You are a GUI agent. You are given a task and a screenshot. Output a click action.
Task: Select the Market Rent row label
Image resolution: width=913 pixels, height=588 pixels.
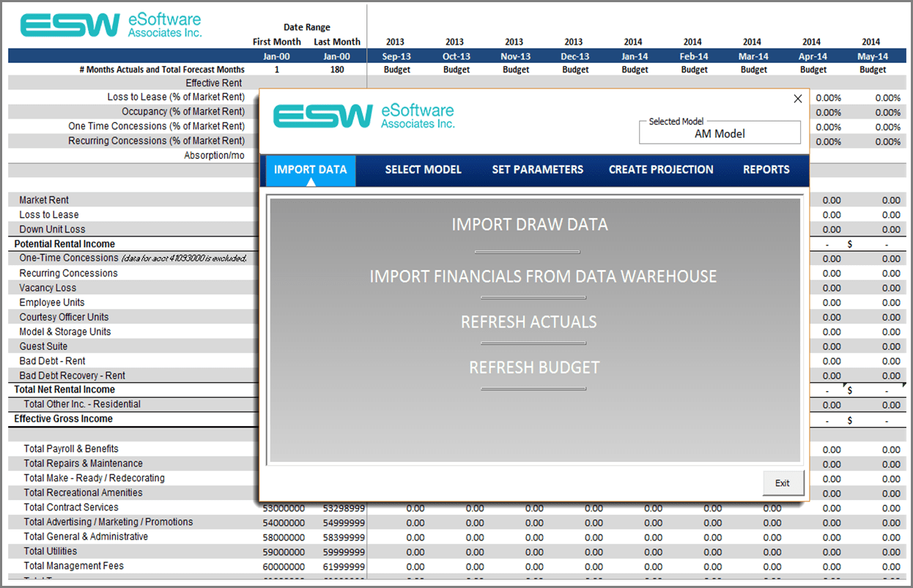(x=44, y=200)
